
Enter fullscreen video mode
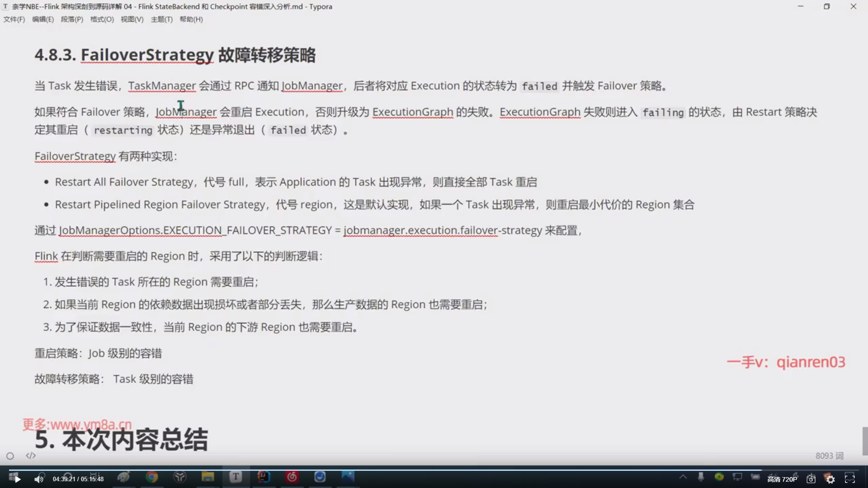point(850,479)
